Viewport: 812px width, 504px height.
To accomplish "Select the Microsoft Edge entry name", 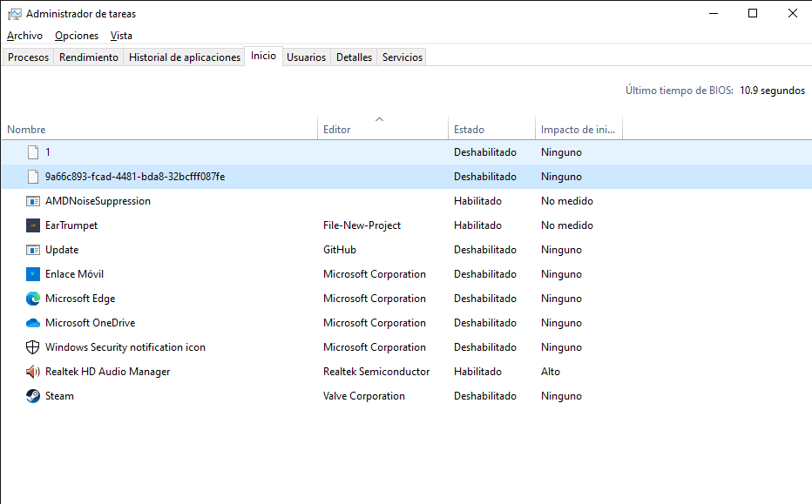I will click(x=80, y=299).
